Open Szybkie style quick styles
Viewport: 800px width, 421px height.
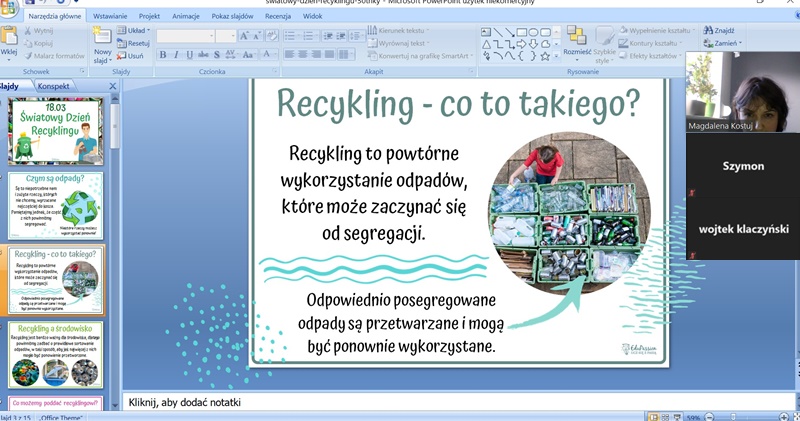605,45
